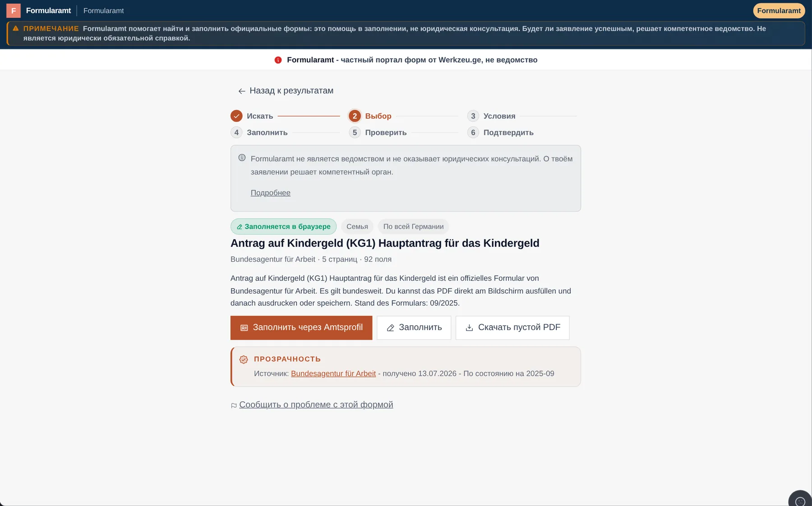812x506 pixels.
Task: Select completed step Искать checkmark
Action: pos(236,116)
